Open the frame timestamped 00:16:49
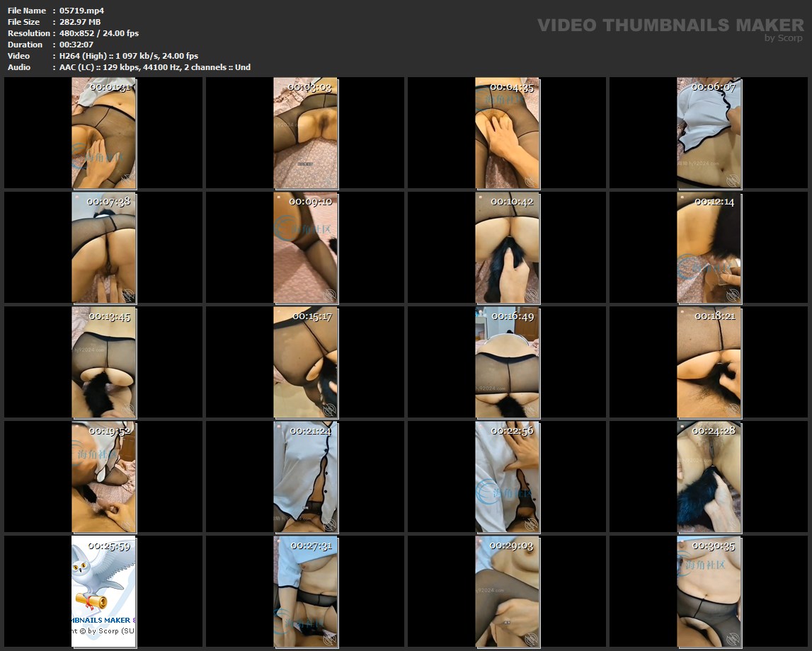Viewport: 812px width, 651px height. tap(507, 362)
